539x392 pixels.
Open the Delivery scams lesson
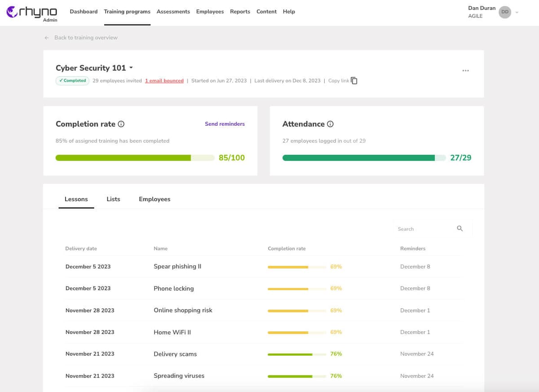tap(175, 354)
